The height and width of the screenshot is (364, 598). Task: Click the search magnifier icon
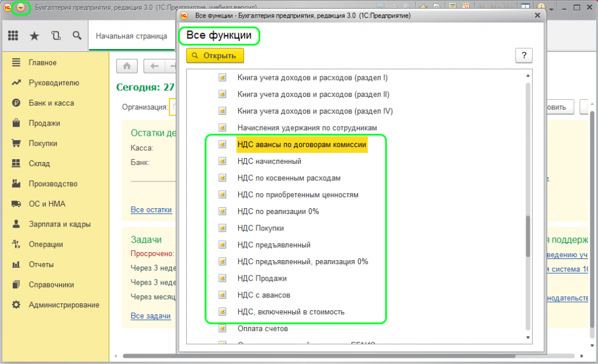pos(77,36)
